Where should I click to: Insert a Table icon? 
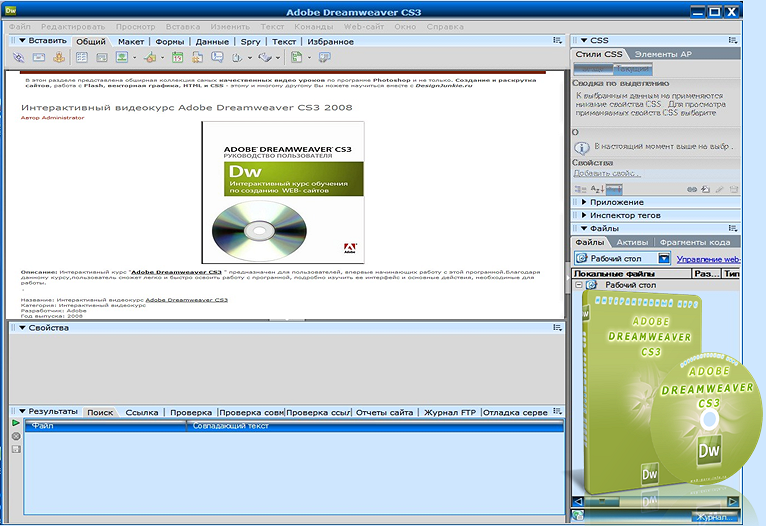click(x=82, y=58)
